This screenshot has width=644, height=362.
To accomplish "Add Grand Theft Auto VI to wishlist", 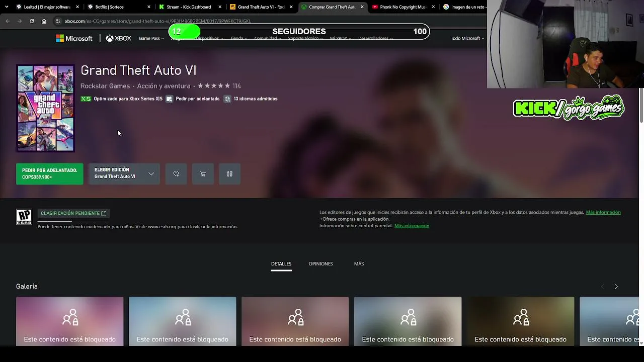I will coord(176,174).
